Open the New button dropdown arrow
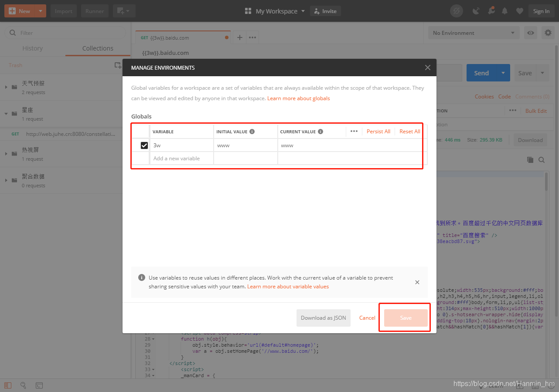 (40, 11)
